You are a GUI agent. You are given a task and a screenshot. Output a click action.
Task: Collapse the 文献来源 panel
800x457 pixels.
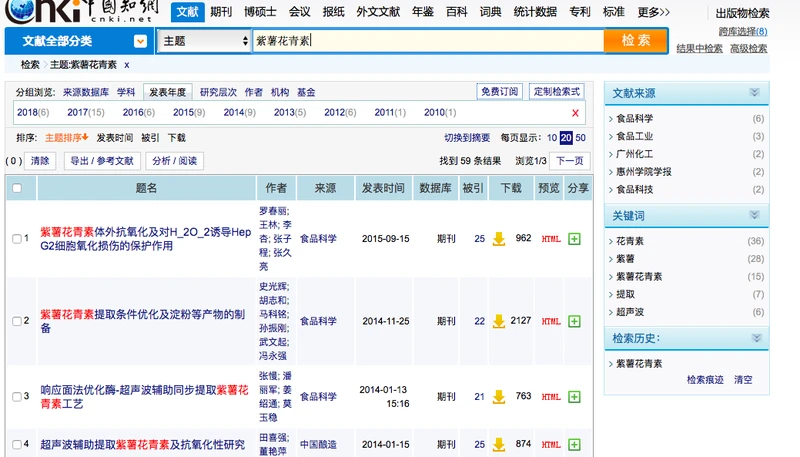[x=755, y=93]
